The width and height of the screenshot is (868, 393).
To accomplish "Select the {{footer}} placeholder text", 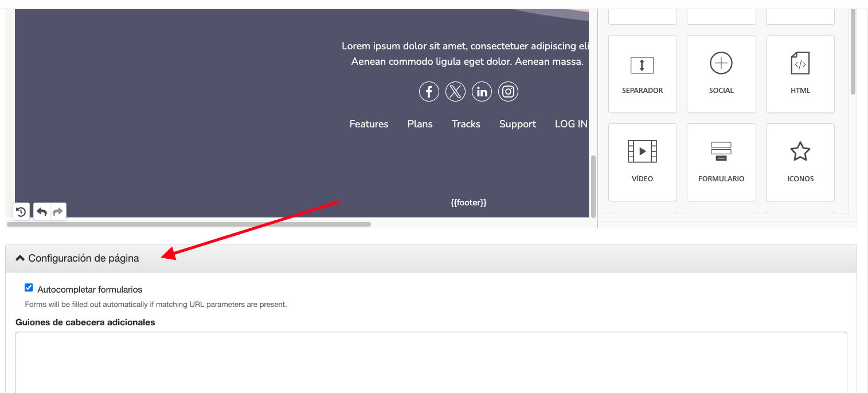I will (x=468, y=203).
